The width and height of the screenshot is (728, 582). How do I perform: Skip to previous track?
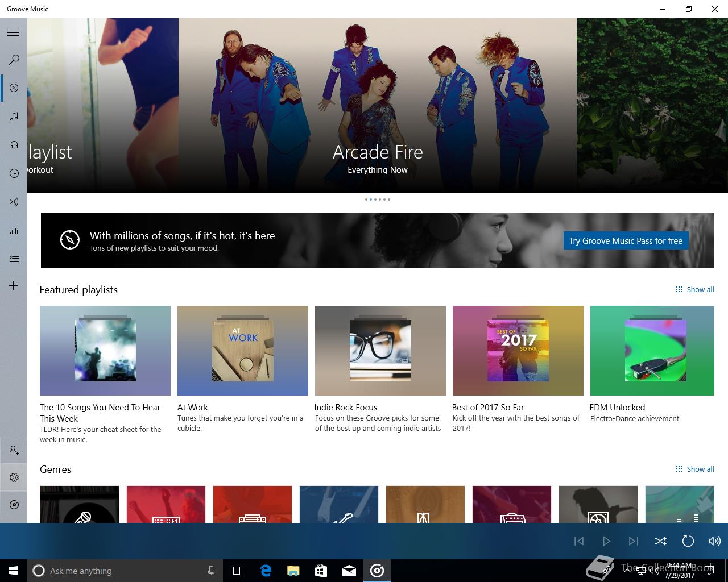pos(579,541)
